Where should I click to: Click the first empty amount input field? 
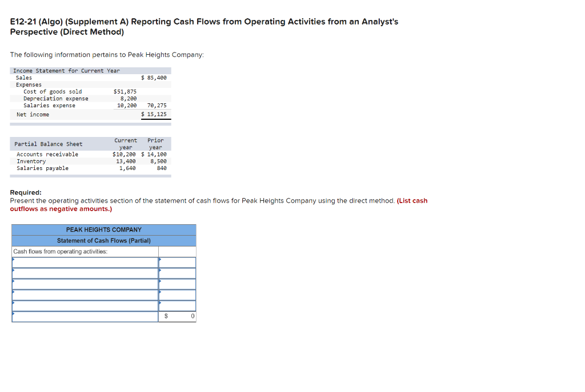[x=178, y=262]
